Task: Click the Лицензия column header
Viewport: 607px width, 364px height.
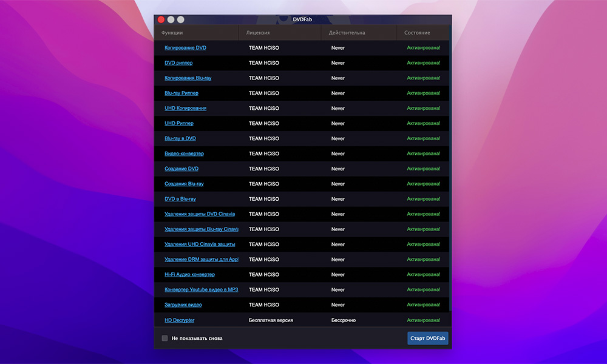Action: tap(258, 33)
